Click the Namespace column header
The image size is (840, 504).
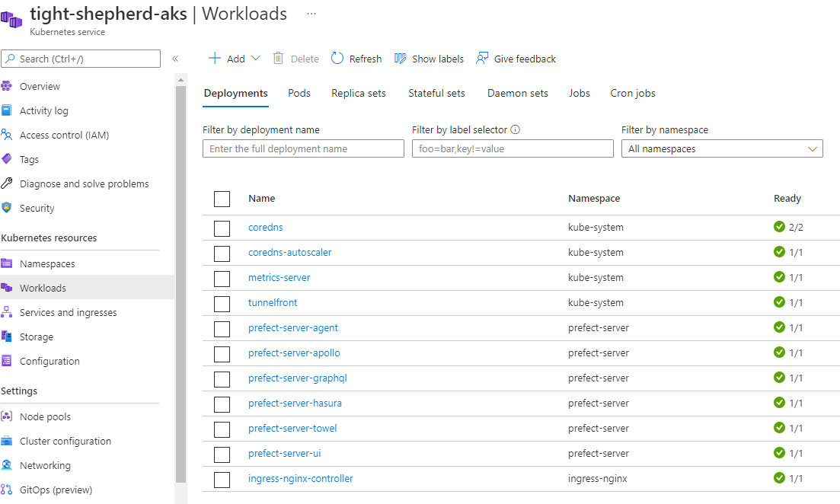coord(594,198)
